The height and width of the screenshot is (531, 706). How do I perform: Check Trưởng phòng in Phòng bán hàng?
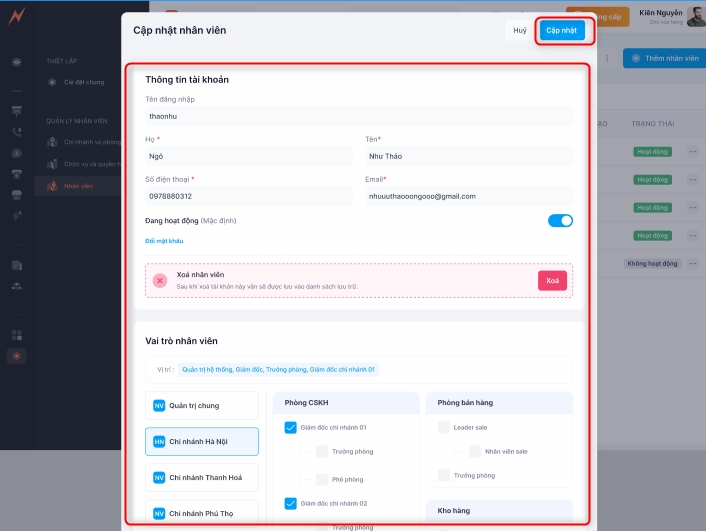coord(444,475)
